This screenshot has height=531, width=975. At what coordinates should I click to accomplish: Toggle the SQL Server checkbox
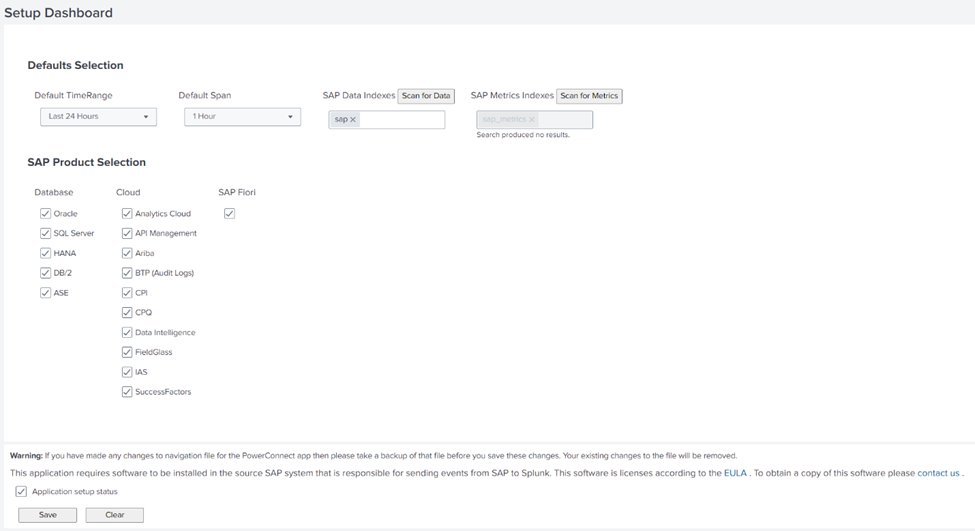coord(46,233)
